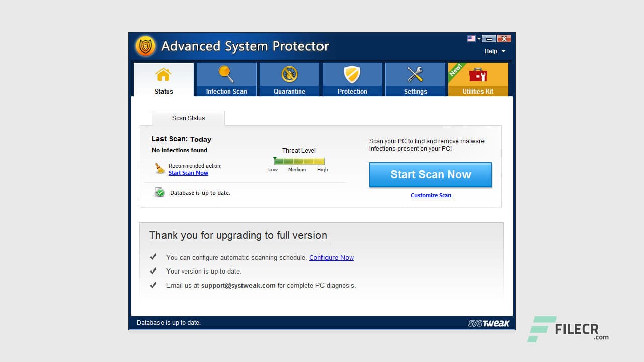Open Settings via the wrench icon
Image resolution: width=644 pixels, height=362 pixels.
(415, 79)
